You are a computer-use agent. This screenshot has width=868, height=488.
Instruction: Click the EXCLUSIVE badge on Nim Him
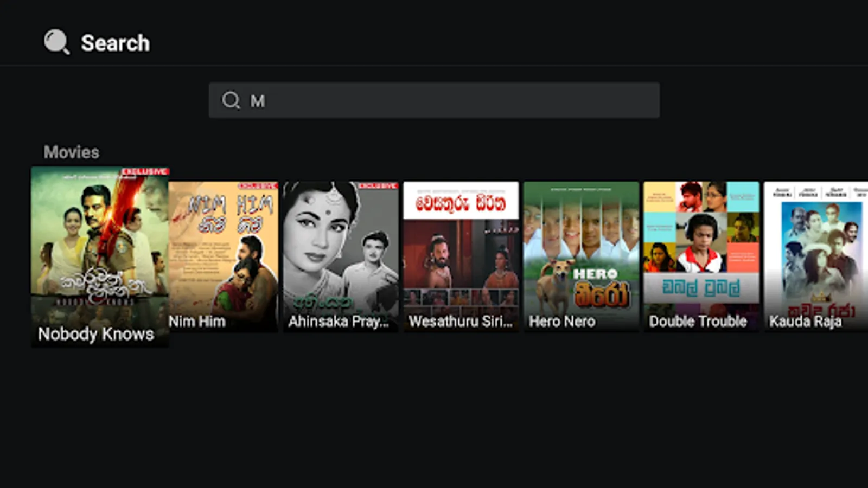[x=258, y=185]
